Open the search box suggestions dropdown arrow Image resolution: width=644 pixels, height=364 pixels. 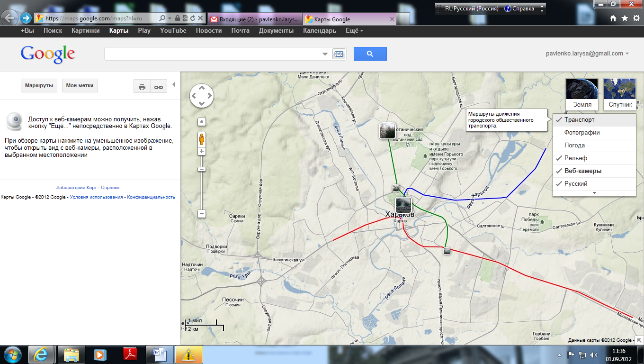[x=325, y=54]
